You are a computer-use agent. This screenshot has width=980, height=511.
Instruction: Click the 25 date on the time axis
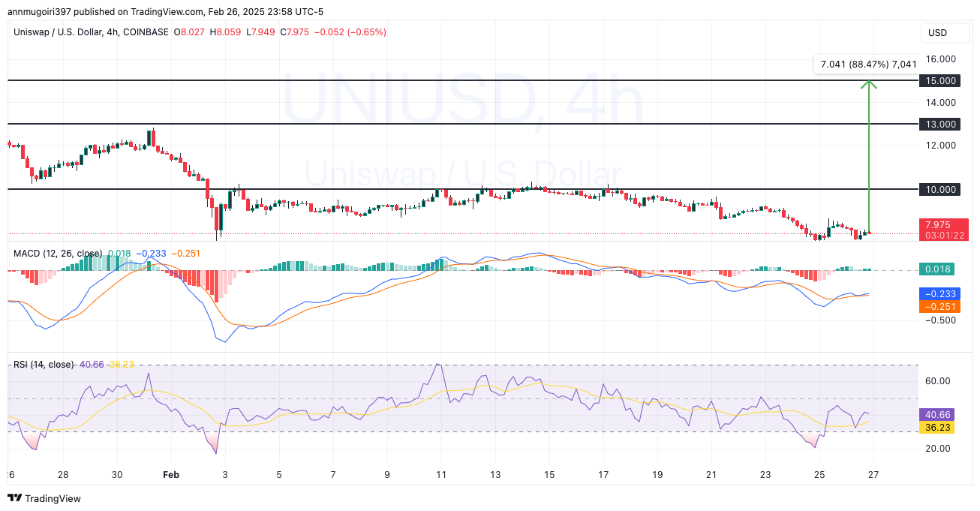tap(819, 474)
